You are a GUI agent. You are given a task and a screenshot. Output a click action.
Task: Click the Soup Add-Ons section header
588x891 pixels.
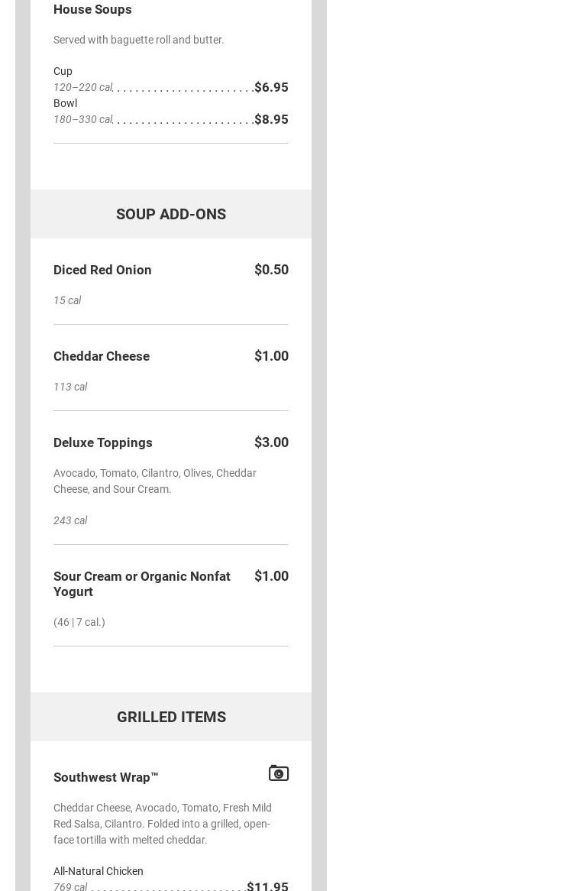pyautogui.click(x=171, y=214)
